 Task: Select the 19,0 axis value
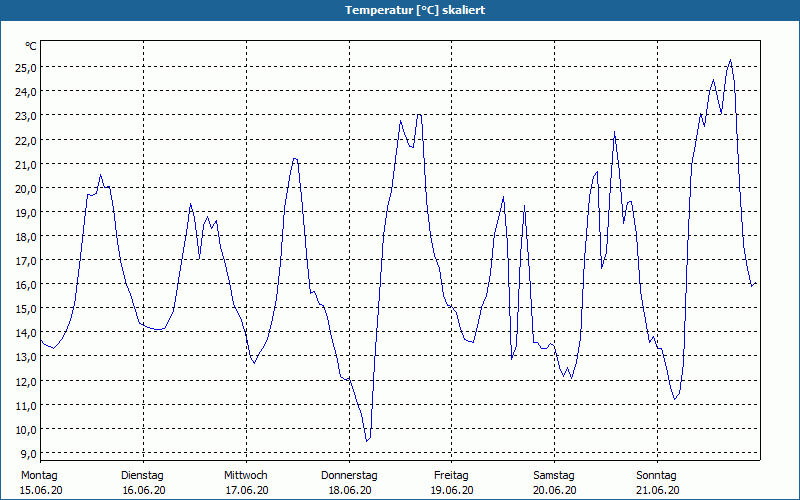(26, 212)
